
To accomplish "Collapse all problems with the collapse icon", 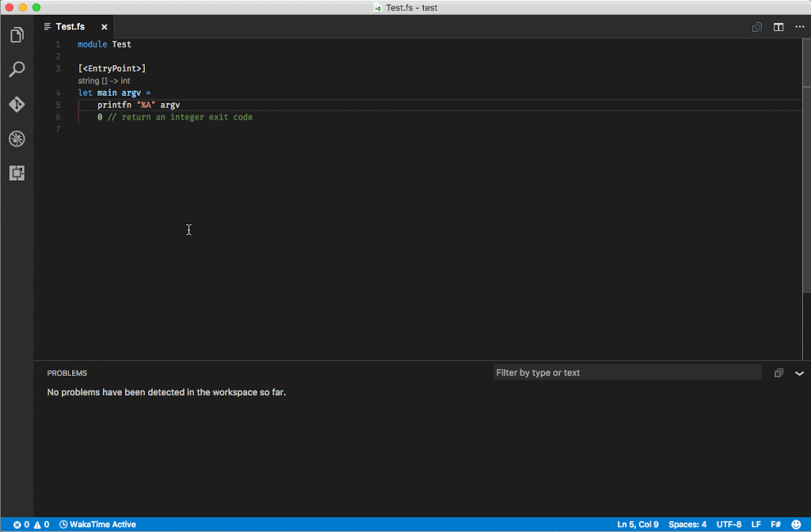I will [x=779, y=373].
